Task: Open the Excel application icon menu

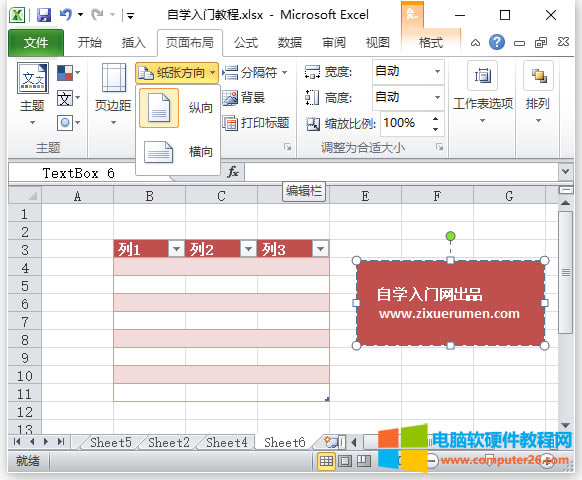Action: [x=17, y=15]
